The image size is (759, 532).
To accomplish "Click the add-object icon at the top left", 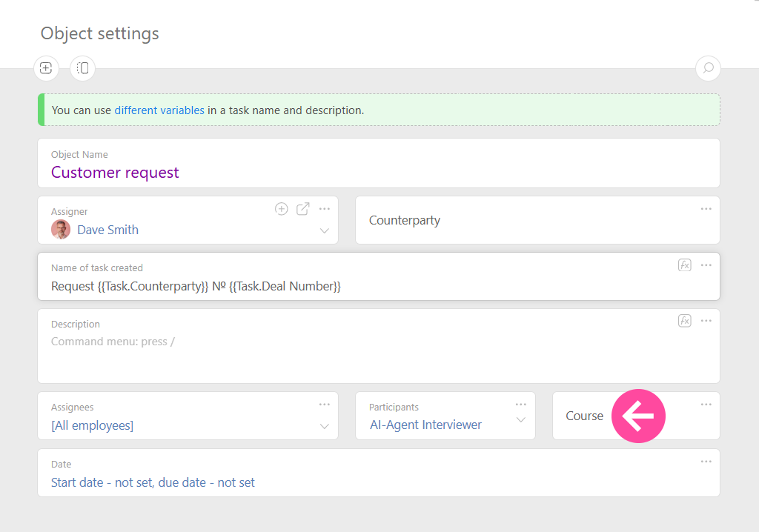I will 45,68.
